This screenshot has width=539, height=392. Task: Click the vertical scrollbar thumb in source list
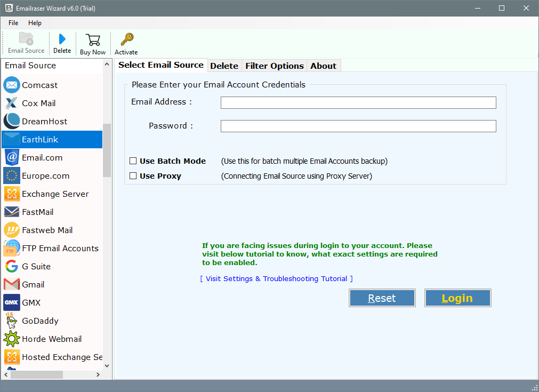[107, 150]
